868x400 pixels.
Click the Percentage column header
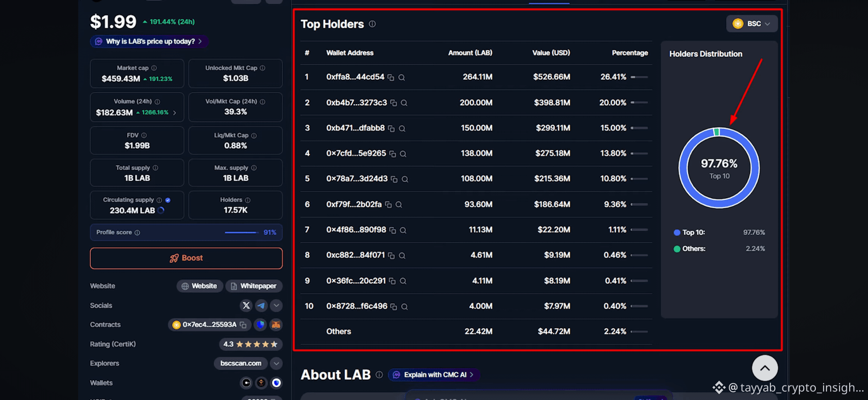point(630,53)
